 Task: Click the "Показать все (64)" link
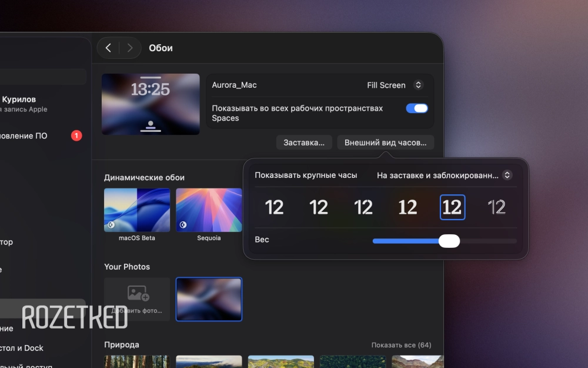[401, 345]
